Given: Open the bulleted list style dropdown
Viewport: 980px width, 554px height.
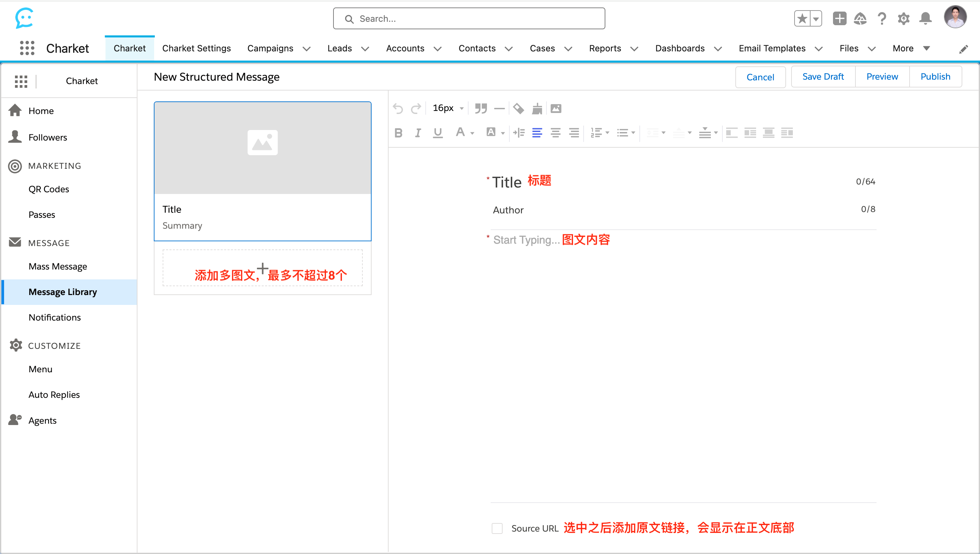Looking at the screenshot, I should (633, 133).
